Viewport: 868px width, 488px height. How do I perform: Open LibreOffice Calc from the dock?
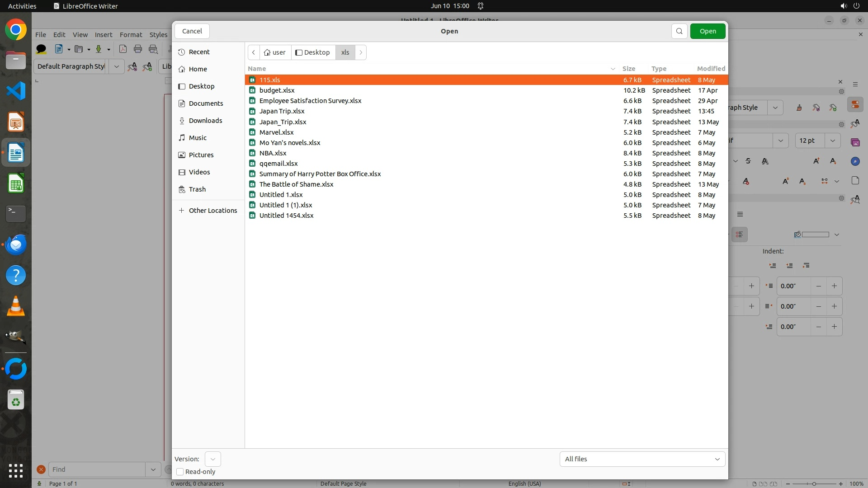coord(16,184)
